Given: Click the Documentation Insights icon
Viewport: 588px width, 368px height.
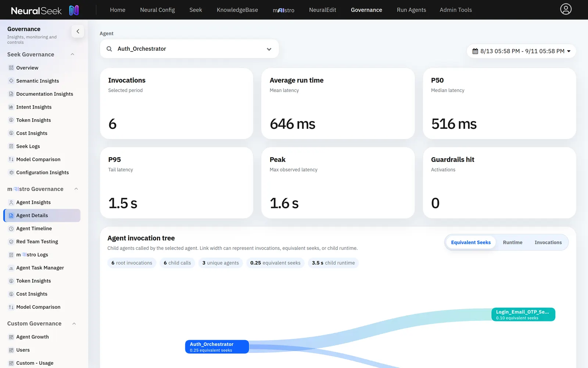Looking at the screenshot, I should 11,94.
